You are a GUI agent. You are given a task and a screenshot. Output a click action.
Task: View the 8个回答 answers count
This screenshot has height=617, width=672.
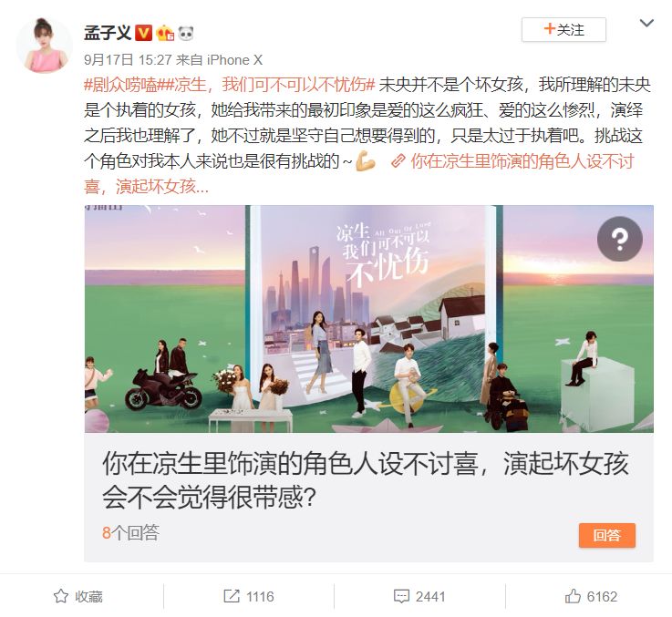130,532
